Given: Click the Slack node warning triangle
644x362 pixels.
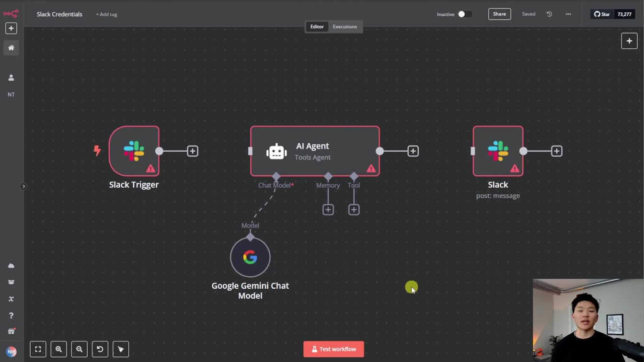Looking at the screenshot, I should pyautogui.click(x=515, y=169).
